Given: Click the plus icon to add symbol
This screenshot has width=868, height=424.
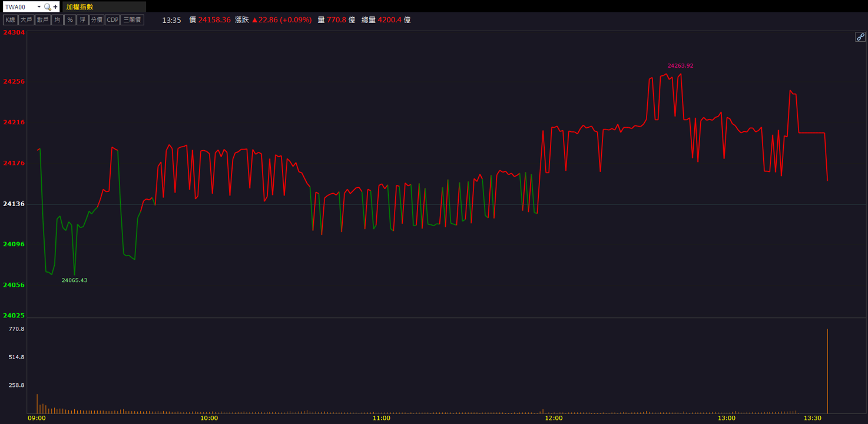Looking at the screenshot, I should pos(55,7).
